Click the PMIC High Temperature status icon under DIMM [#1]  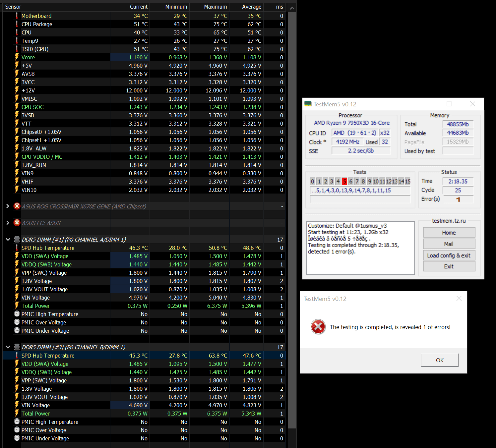[17, 313]
